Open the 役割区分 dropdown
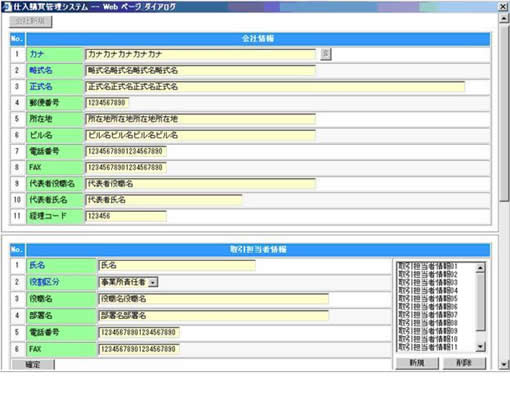The height and width of the screenshot is (394, 510). (153, 282)
